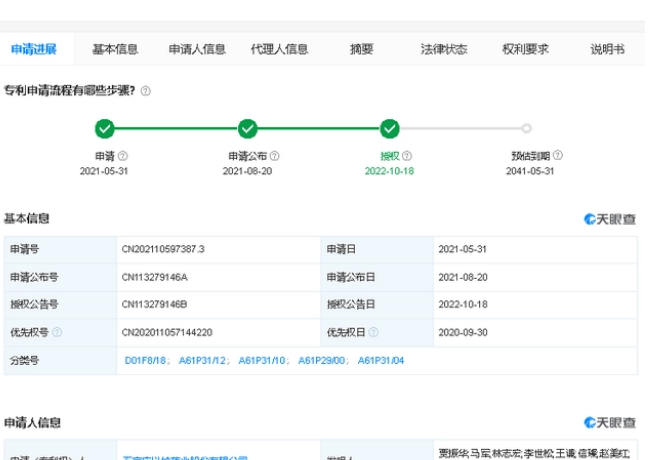
Task: Click the 申请号 value CN202110597387.3
Action: pyautogui.click(x=163, y=249)
